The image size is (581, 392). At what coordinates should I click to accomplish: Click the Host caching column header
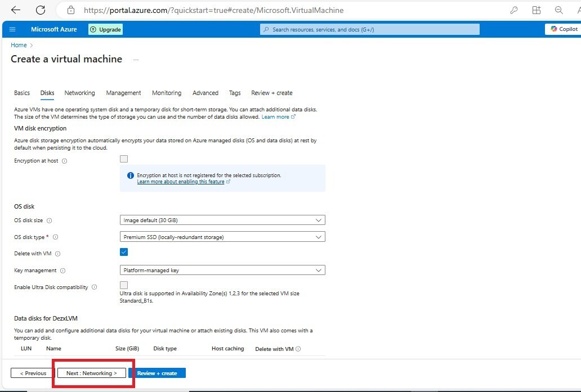click(228, 349)
